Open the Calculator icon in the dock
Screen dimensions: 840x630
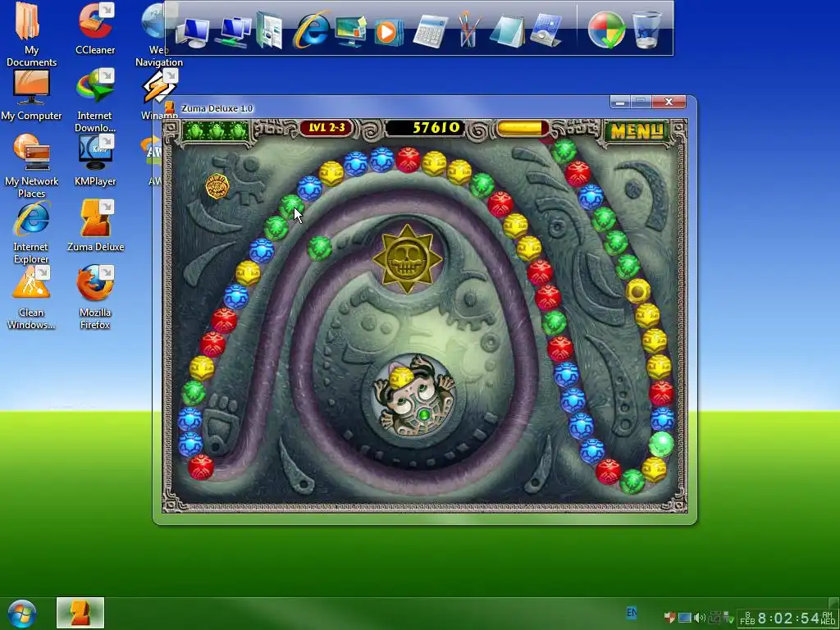point(430,32)
